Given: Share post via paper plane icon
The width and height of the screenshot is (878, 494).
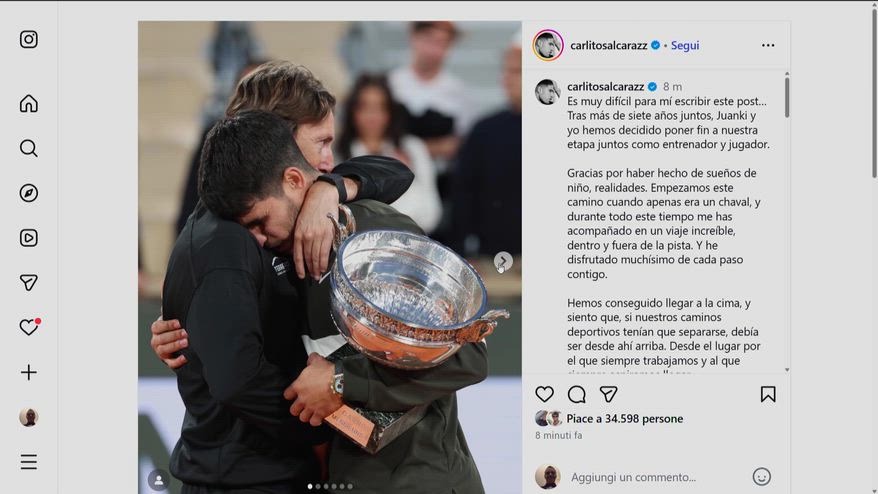Looking at the screenshot, I should coord(609,394).
